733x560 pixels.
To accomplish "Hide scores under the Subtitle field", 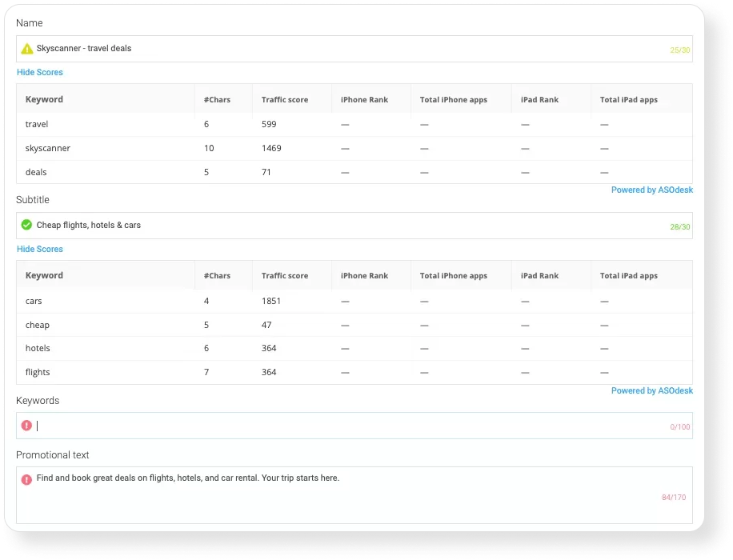I will coord(40,249).
